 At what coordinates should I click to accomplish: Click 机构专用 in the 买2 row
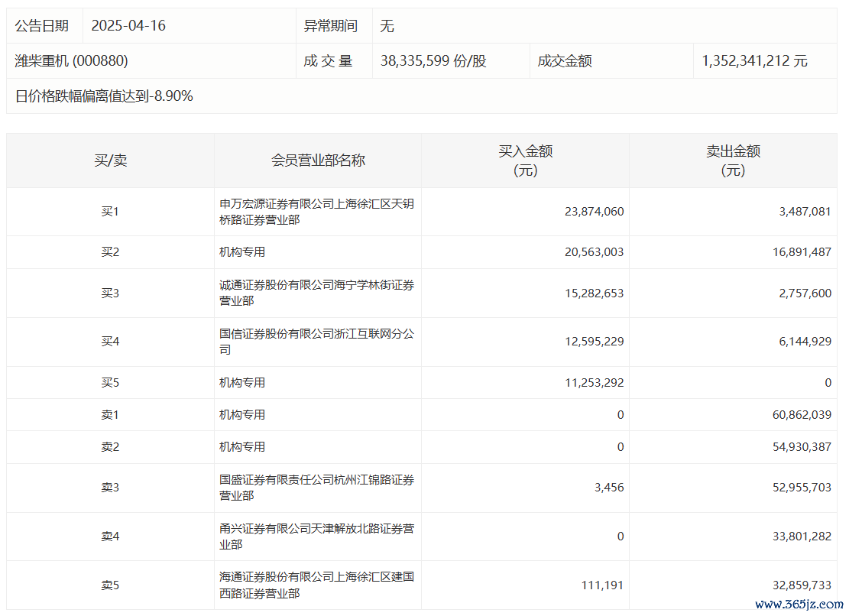(242, 252)
